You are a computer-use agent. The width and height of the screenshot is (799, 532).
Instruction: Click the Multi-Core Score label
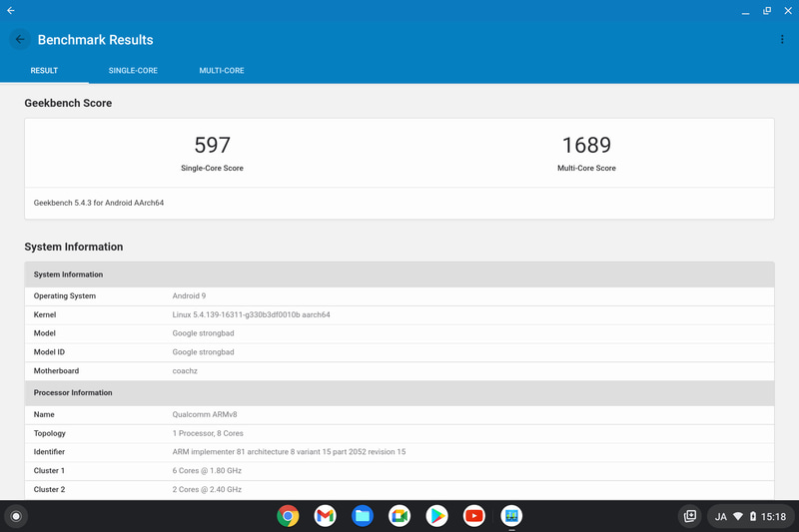(586, 168)
